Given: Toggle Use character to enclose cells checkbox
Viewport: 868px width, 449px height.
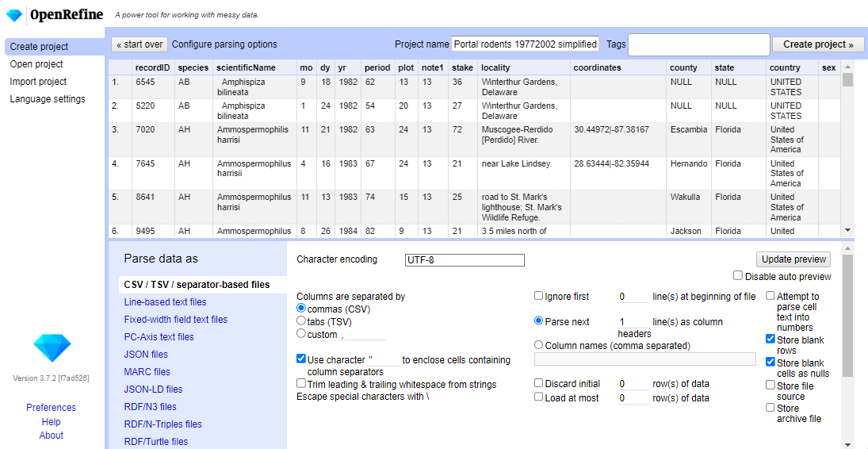Looking at the screenshot, I should [x=301, y=359].
